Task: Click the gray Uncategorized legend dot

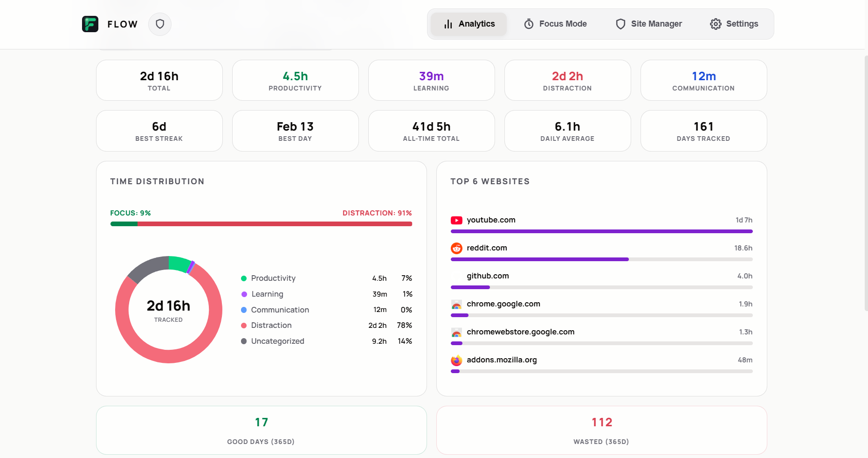Action: (244, 341)
